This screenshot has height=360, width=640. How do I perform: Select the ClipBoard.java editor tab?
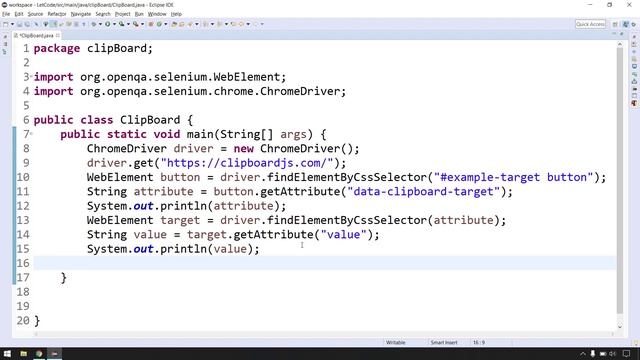coord(36,36)
